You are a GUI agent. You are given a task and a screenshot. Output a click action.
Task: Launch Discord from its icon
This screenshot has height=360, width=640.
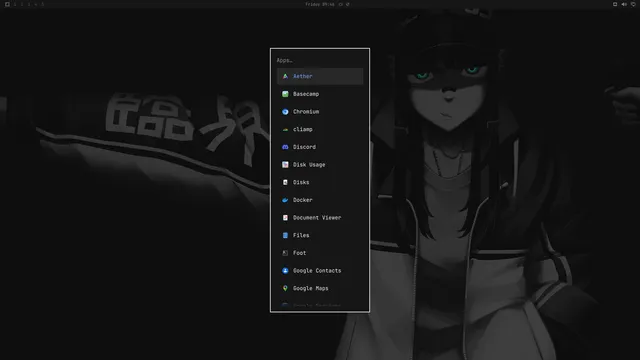[285, 147]
